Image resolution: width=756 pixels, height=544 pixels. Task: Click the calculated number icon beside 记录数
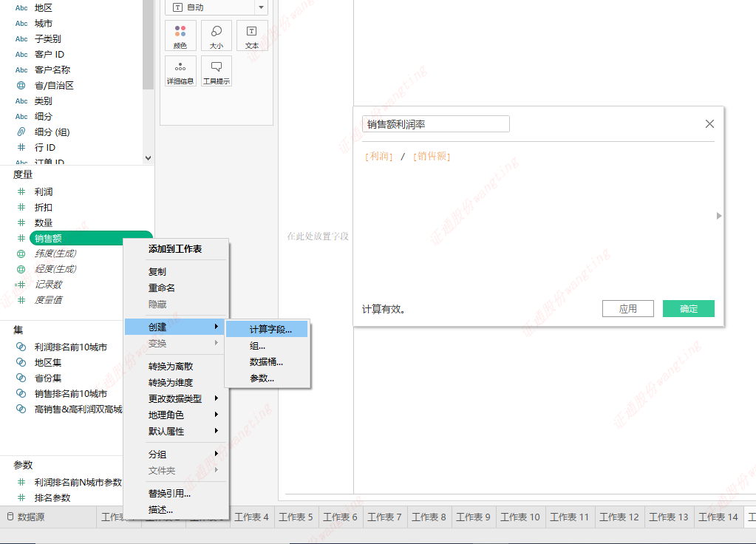point(20,285)
